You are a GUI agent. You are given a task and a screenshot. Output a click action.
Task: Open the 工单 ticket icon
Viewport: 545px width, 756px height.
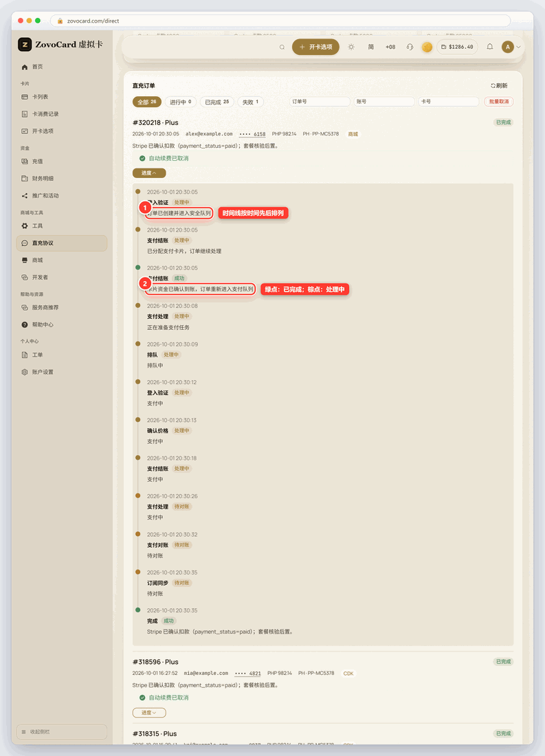25,355
